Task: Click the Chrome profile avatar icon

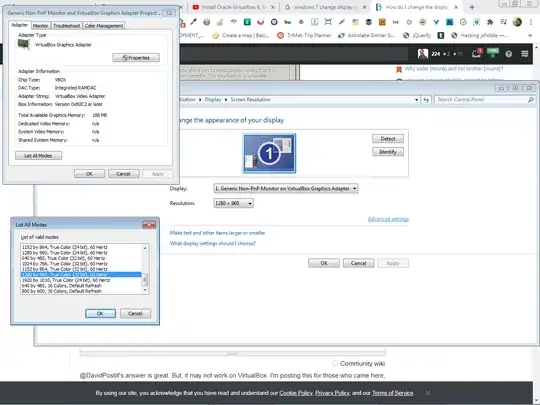Action: pos(517,22)
